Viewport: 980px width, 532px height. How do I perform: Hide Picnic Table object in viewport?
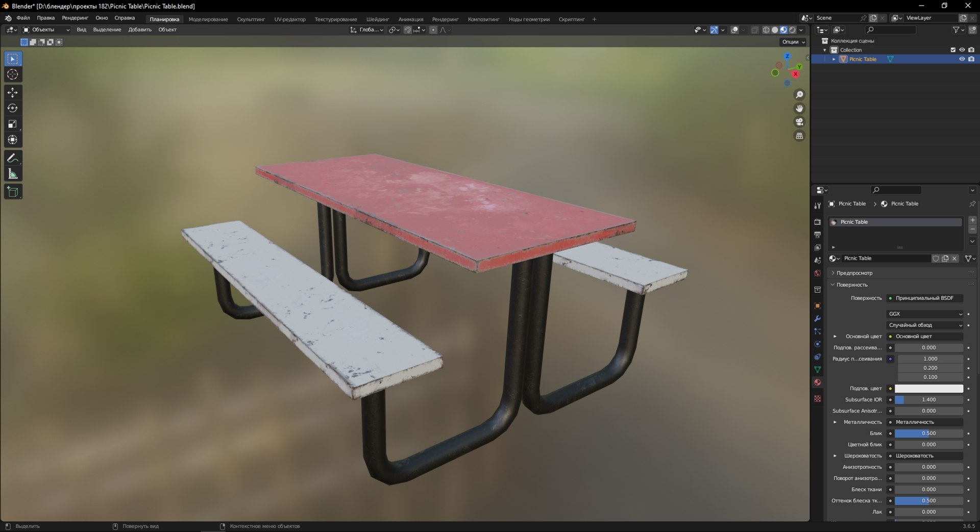[x=962, y=59]
